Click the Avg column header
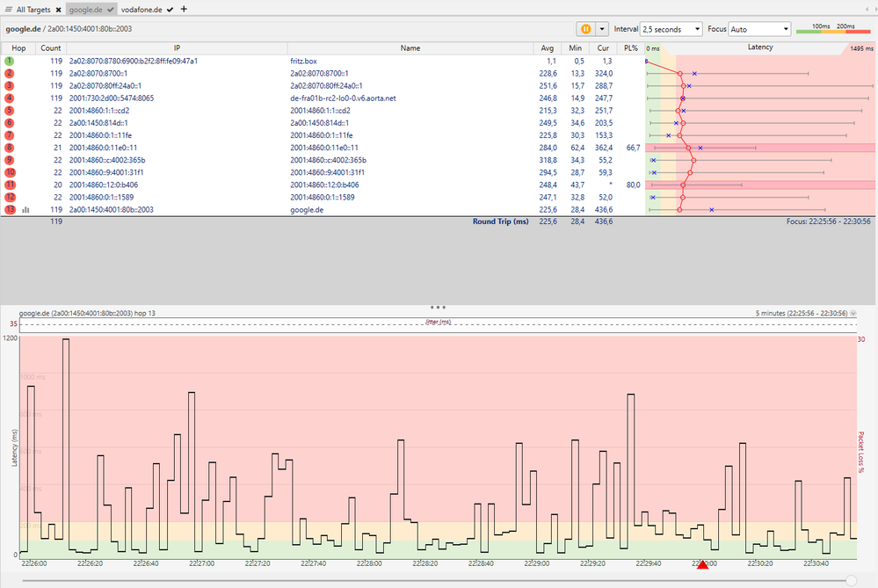 point(548,47)
